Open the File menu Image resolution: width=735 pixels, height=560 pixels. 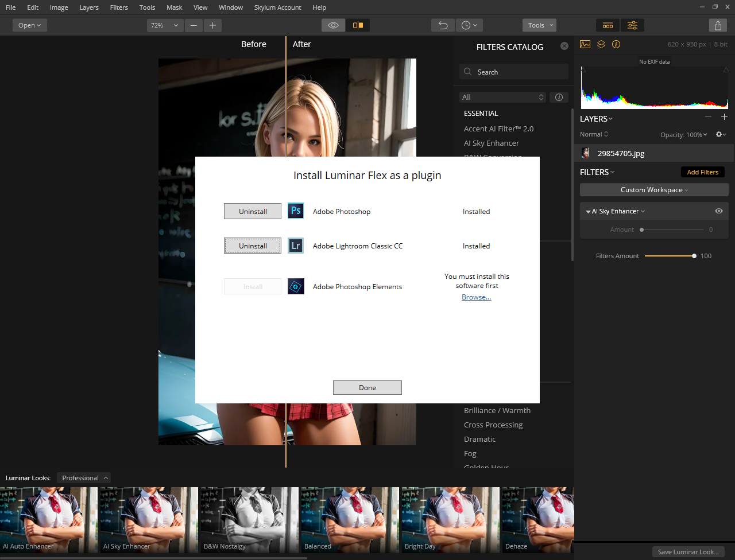coord(10,7)
